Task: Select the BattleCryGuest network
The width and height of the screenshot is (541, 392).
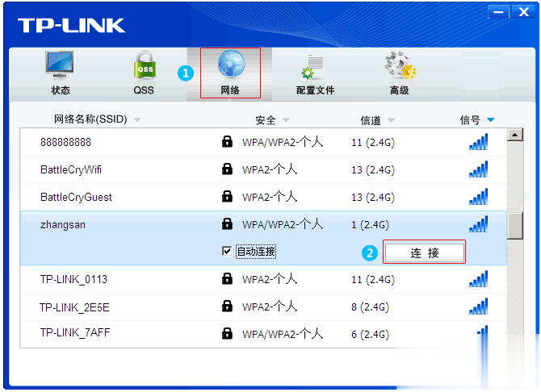Action: coord(76,197)
